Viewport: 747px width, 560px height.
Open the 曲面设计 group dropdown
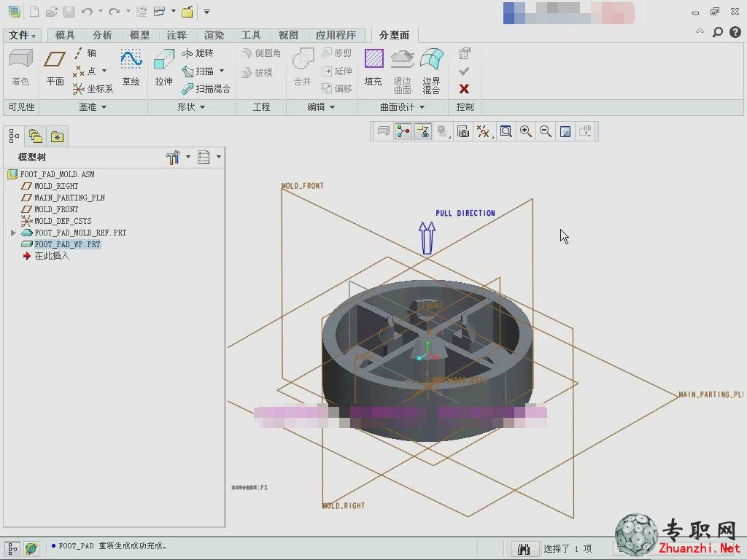(x=402, y=107)
